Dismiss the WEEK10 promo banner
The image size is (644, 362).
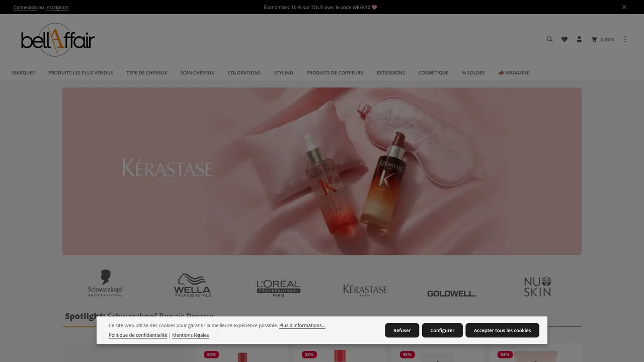(x=624, y=7)
